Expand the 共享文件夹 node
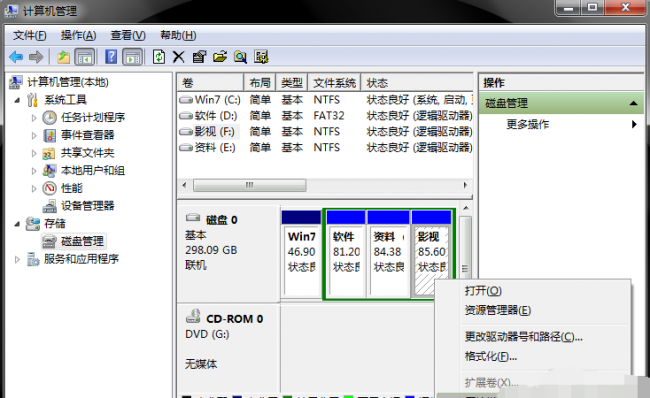 34,153
